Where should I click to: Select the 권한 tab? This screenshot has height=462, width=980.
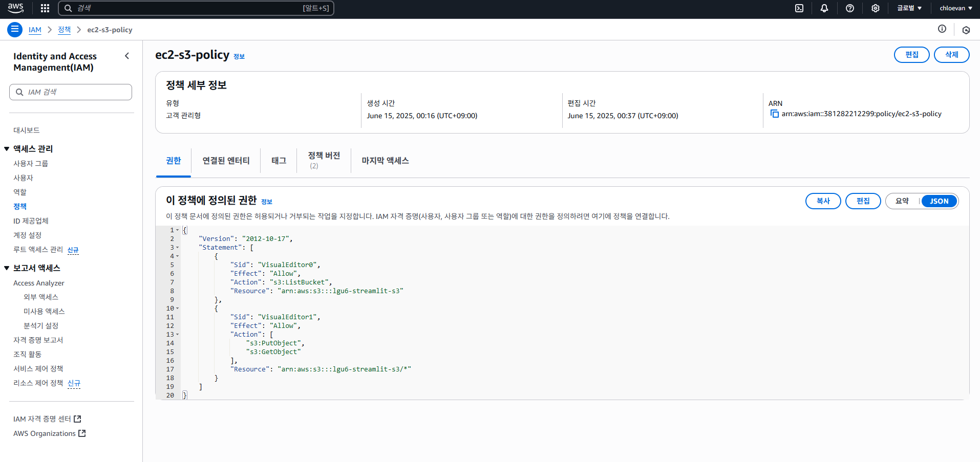point(174,161)
